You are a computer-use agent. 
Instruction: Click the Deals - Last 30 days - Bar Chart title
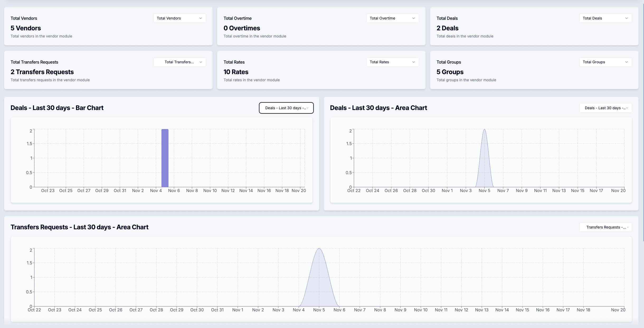[57, 108]
